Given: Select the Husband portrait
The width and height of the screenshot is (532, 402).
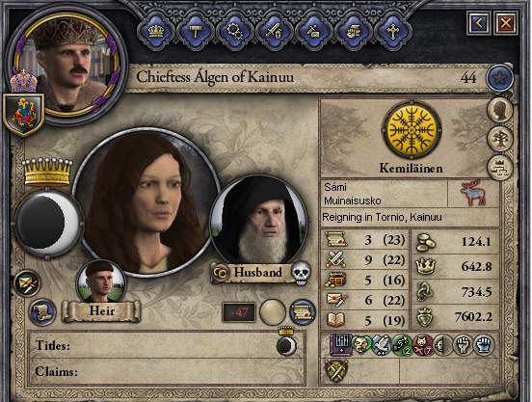Looking at the screenshot, I should (x=259, y=220).
